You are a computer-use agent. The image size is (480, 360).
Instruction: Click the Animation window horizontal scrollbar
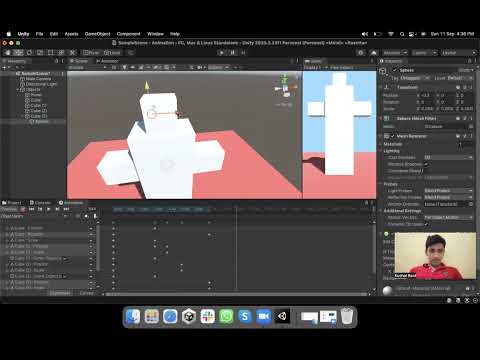coord(237,294)
